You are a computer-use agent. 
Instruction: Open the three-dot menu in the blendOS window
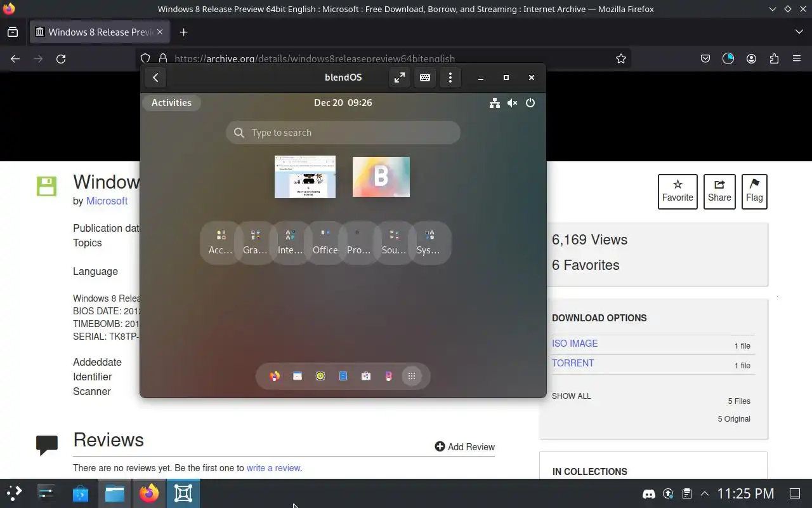point(450,77)
